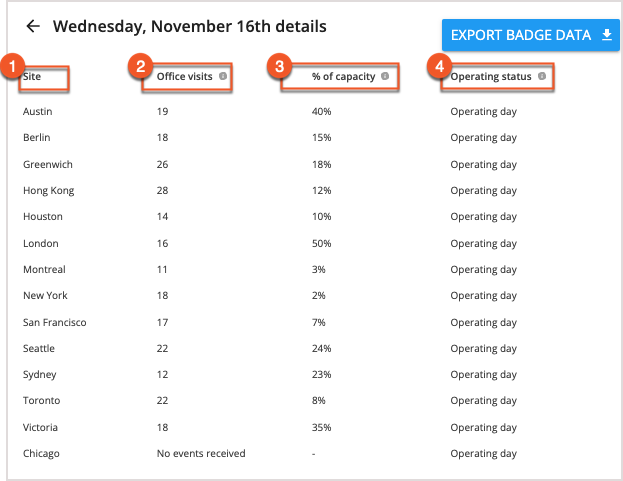
Task: Click the Chicago site name
Action: (41, 453)
